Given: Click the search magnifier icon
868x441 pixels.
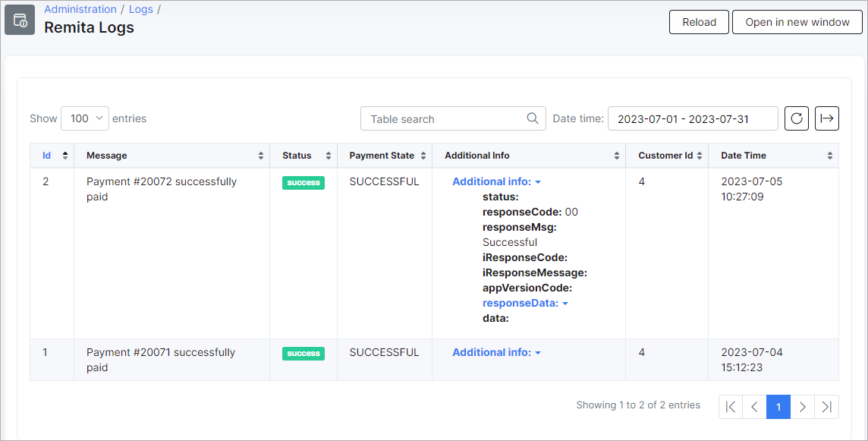Looking at the screenshot, I should pos(533,118).
